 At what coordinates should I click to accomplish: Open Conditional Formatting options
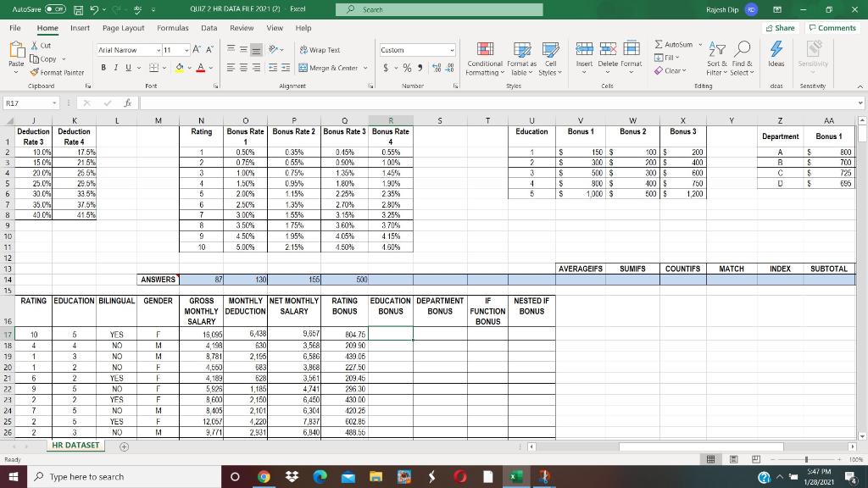[x=486, y=61]
